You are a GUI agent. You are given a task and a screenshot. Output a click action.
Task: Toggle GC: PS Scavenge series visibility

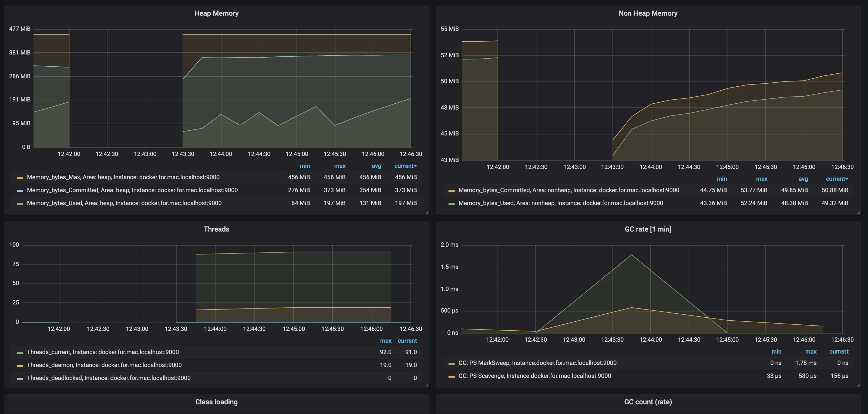(534, 376)
